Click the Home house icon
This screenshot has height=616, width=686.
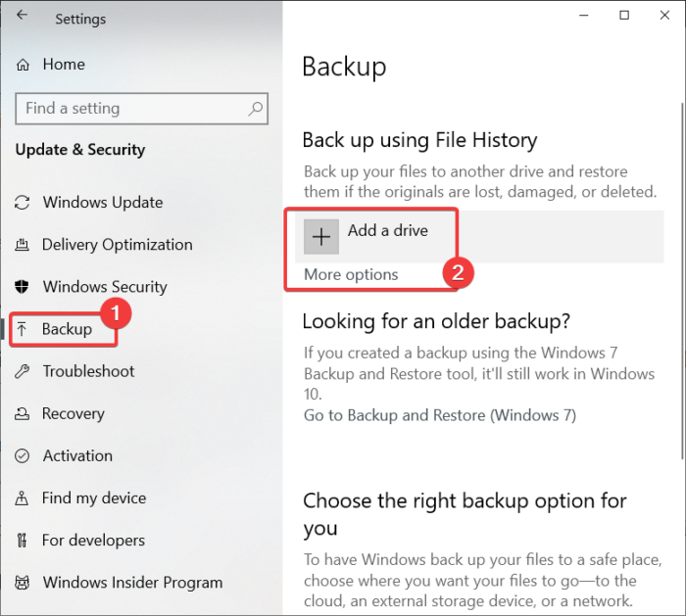coord(24,65)
